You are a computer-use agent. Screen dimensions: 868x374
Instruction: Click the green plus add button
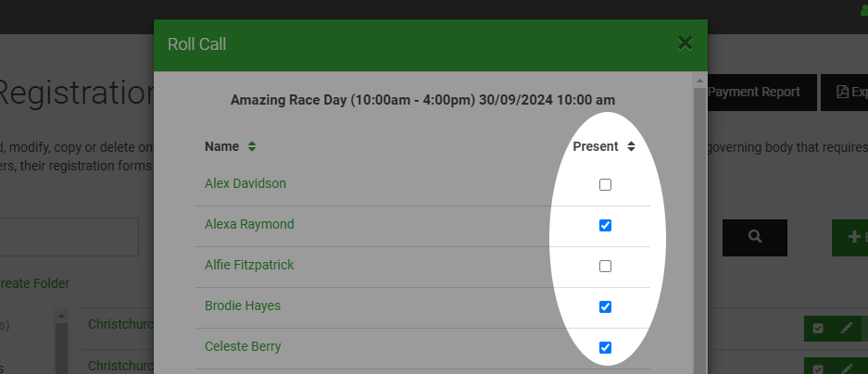click(x=850, y=237)
